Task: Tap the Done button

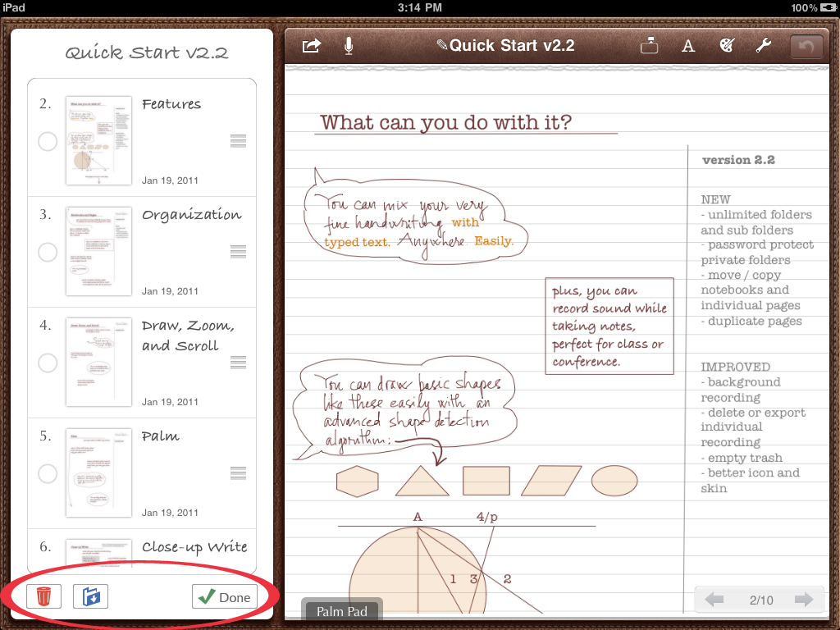Action: click(225, 597)
